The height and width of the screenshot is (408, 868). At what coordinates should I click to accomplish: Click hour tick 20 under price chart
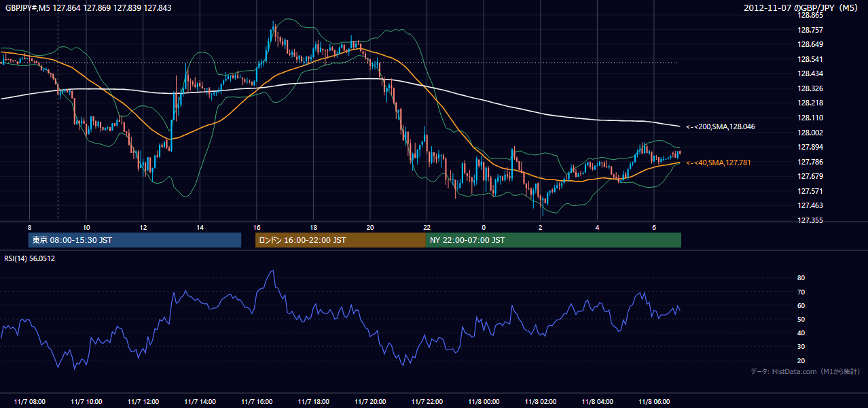coord(369,227)
